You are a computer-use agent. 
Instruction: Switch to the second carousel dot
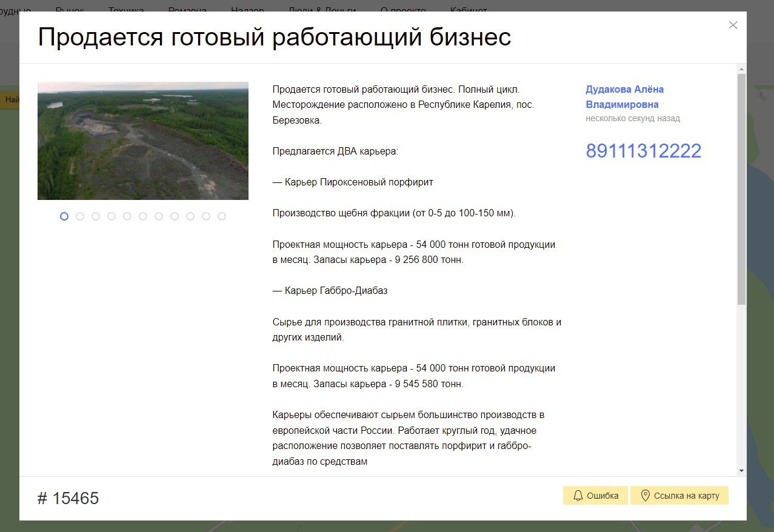point(80,216)
